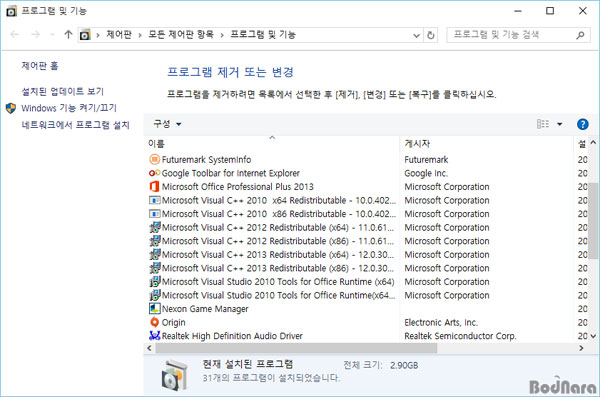The width and height of the screenshot is (600, 397).
Task: Click the Microsoft Office Professional Plus 2013 icon
Action: tap(154, 186)
